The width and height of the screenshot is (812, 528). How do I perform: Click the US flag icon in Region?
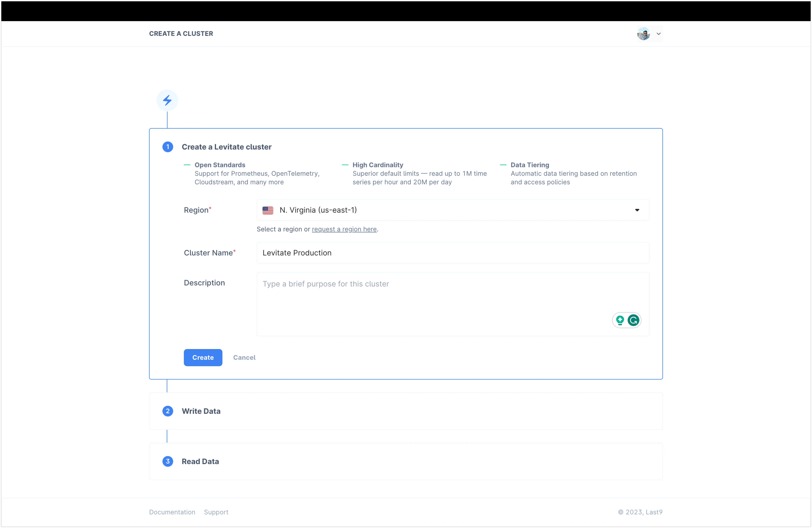click(x=268, y=211)
